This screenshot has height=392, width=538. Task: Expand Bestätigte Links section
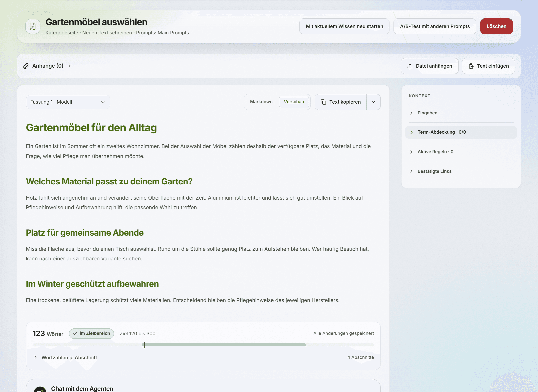[x=461, y=171]
